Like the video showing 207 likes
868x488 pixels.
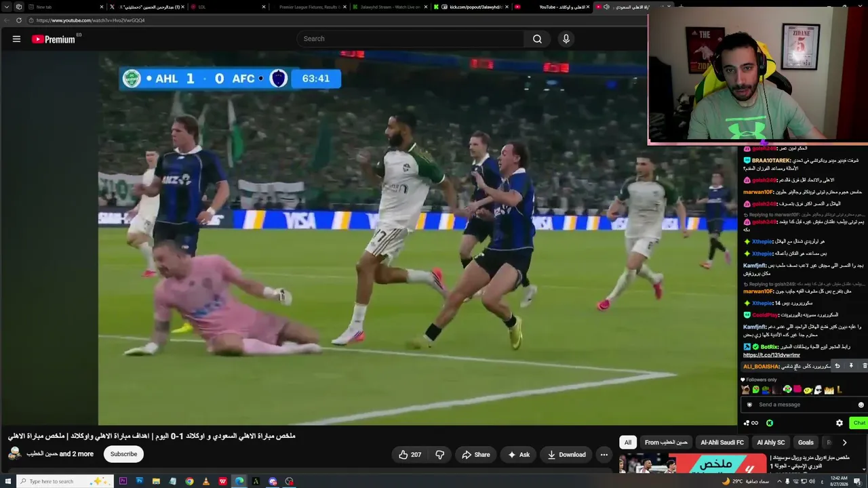[x=410, y=454]
